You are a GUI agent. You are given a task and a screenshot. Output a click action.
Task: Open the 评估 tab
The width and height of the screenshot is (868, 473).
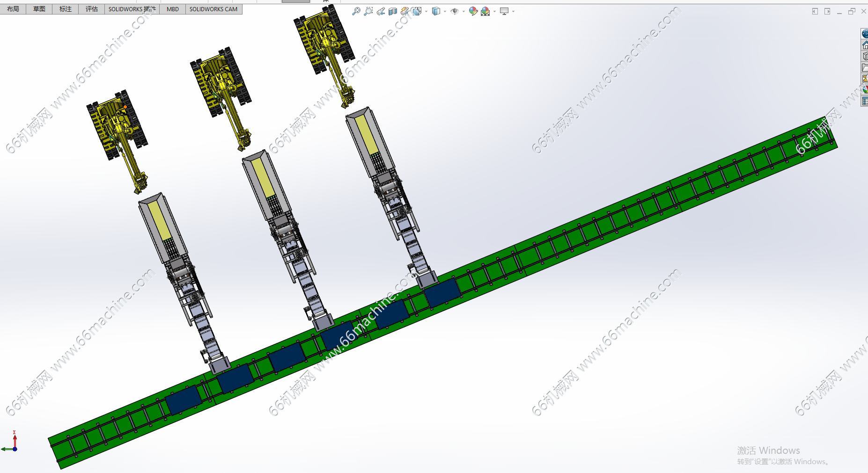pyautogui.click(x=92, y=9)
